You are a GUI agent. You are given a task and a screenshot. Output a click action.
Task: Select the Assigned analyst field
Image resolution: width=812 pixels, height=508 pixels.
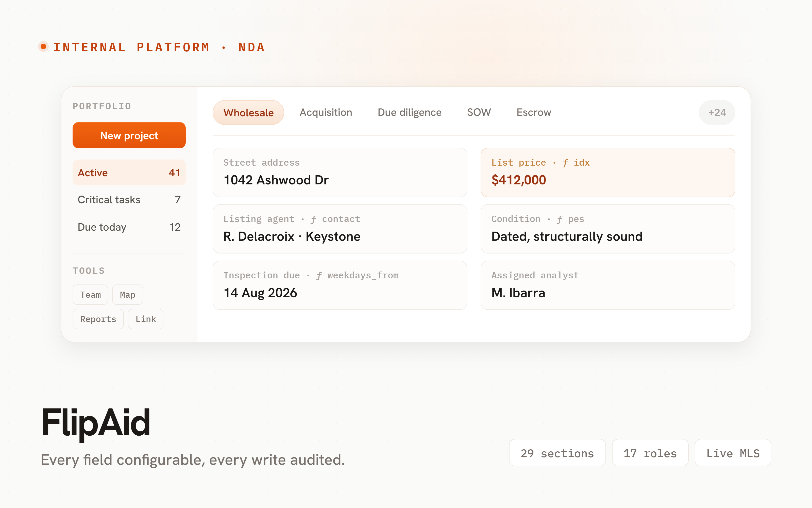pos(608,285)
